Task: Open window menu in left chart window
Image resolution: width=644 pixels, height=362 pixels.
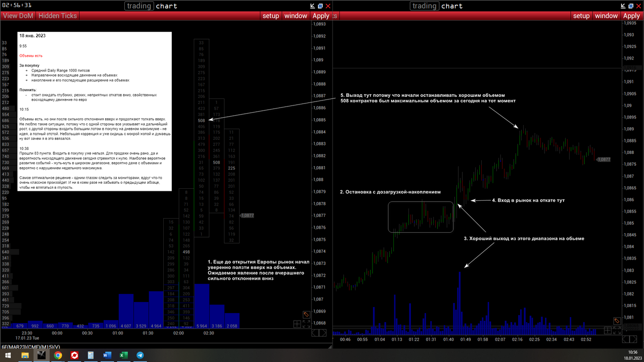Action: click(x=296, y=16)
